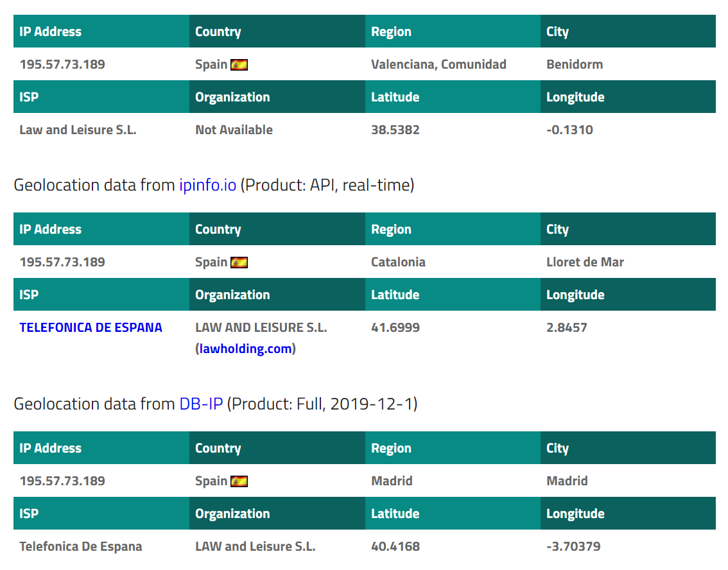Screen dimensions: 728x570
Task: Click the Not Available organization cell
Action: [234, 130]
